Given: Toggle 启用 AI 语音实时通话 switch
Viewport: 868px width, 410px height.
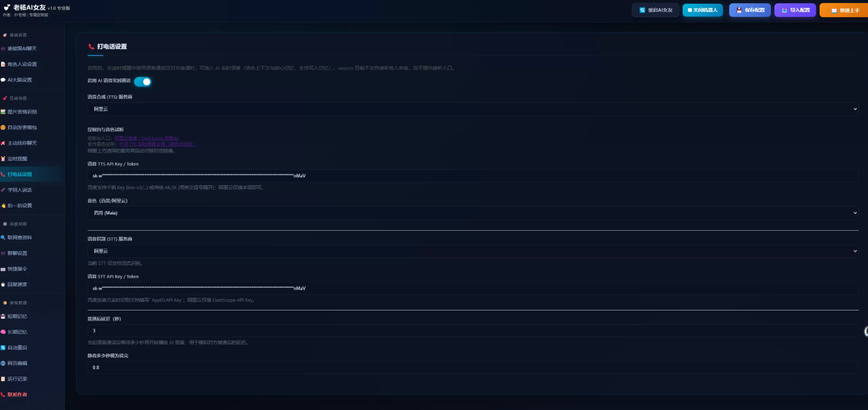Looking at the screenshot, I should 143,82.
